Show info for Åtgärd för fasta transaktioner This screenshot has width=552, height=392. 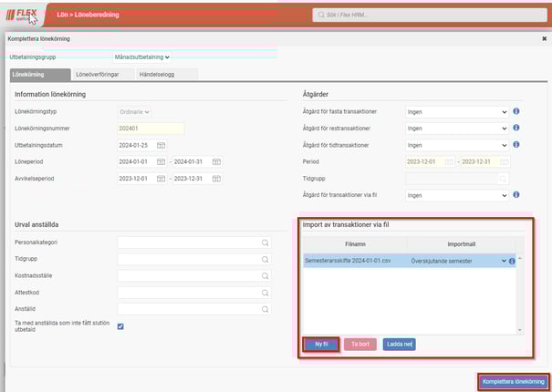(x=516, y=111)
